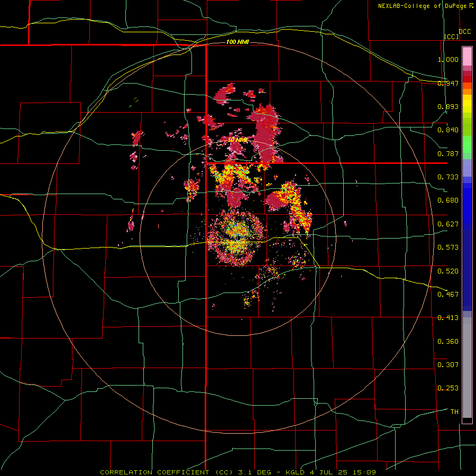Viewport: 476px width, 476px height.
Task: Select the 0.467 scale value
Action: click(x=448, y=295)
